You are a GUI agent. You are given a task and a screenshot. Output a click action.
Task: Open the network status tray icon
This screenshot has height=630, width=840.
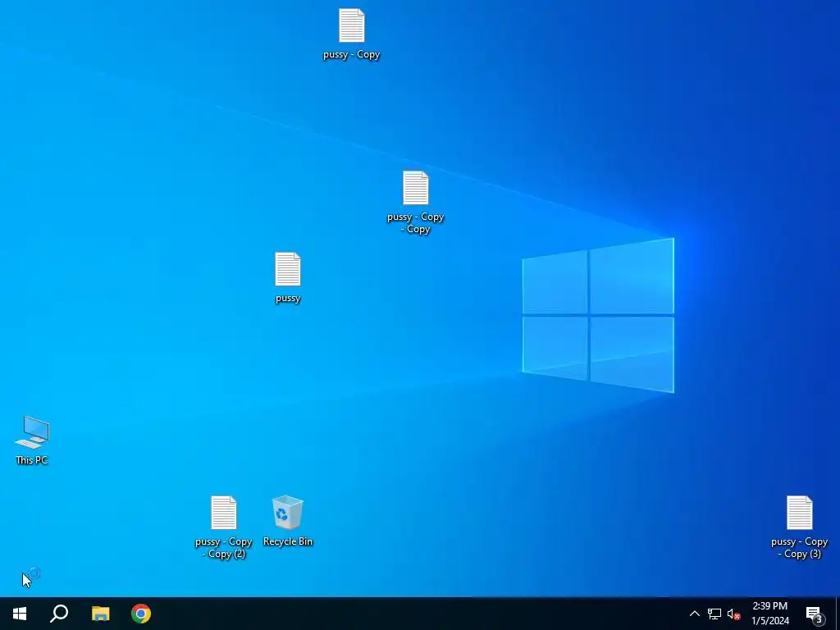[x=714, y=614]
